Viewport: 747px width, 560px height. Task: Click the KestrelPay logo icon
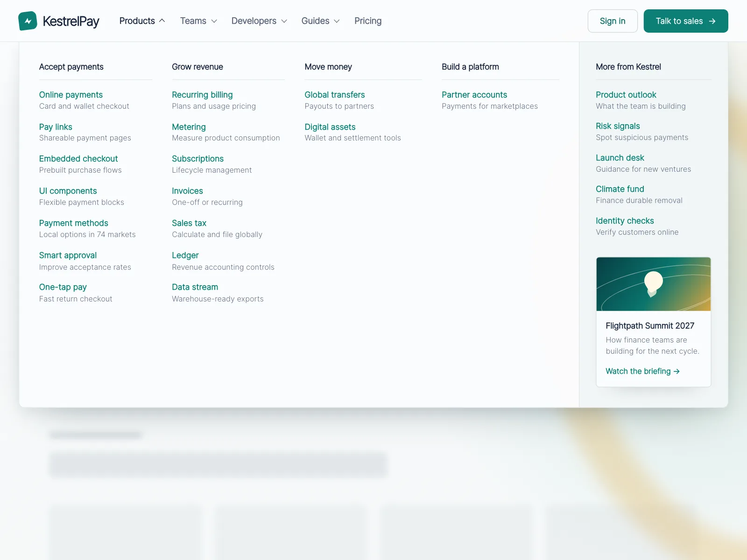(x=28, y=21)
